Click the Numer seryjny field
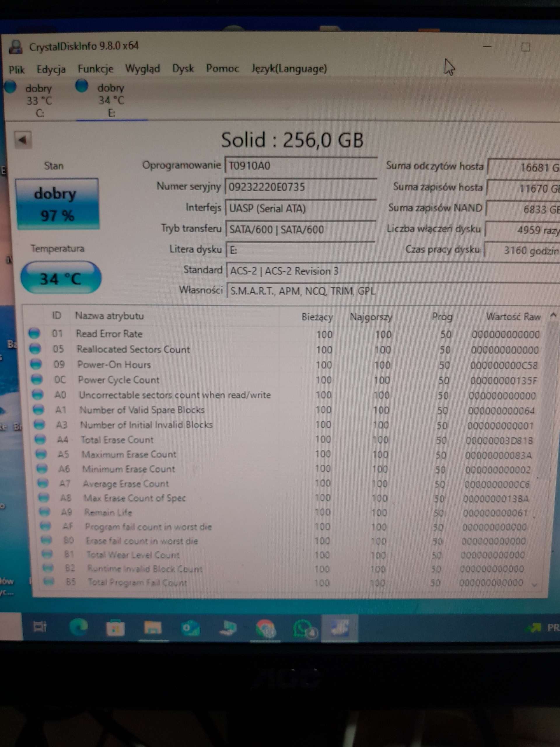560x747 pixels. tap(300, 187)
